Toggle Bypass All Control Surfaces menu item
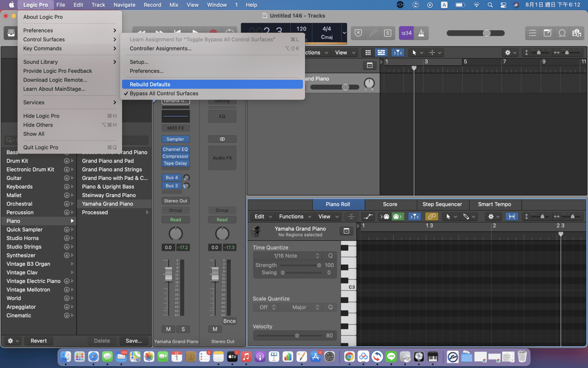Image resolution: width=588 pixels, height=368 pixels. point(213,93)
